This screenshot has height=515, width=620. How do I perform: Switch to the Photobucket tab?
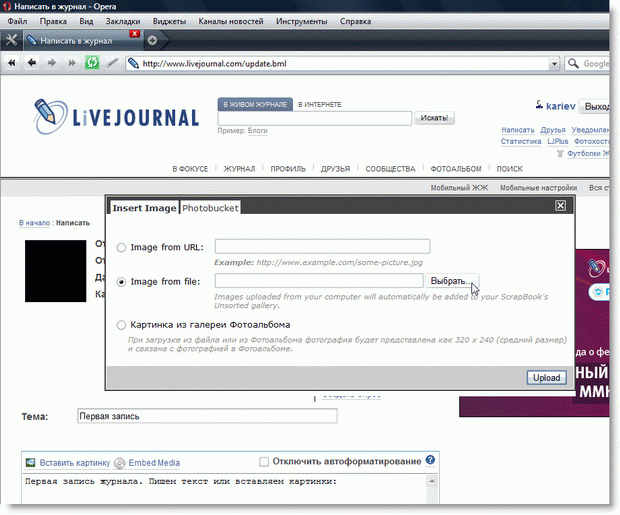tap(210, 208)
